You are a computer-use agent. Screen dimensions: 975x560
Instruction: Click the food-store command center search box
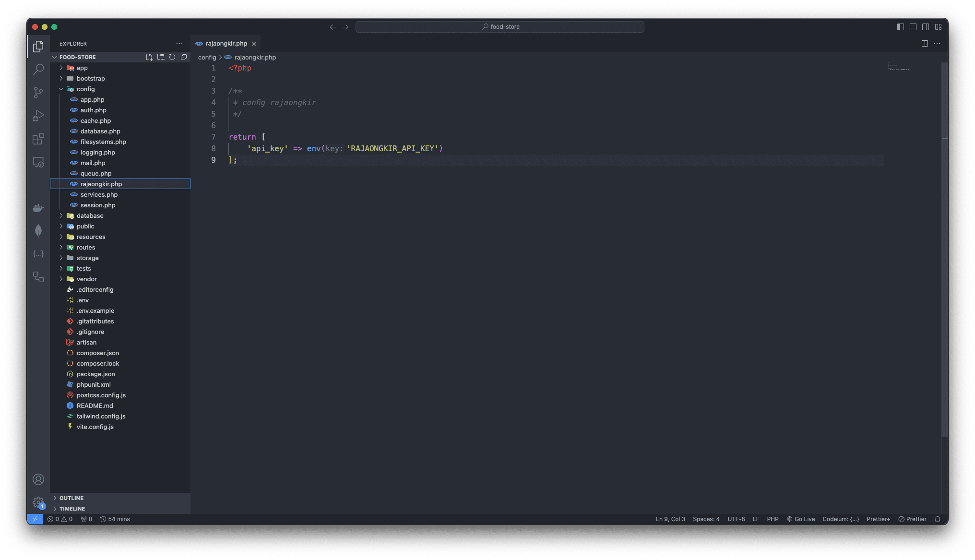point(500,27)
